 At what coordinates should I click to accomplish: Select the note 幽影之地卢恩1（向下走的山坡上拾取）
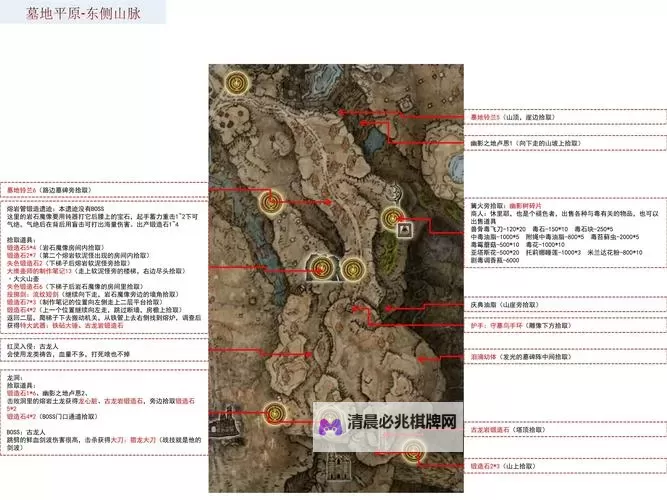point(525,143)
